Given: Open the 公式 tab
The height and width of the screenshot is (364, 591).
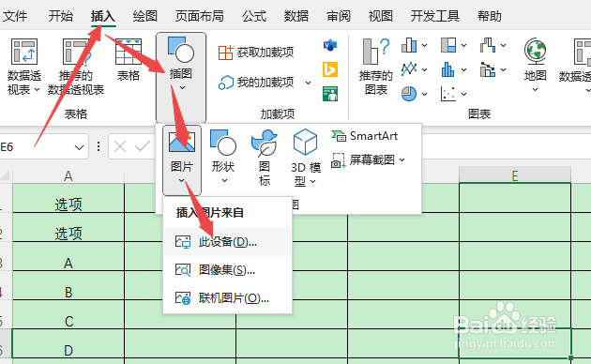Looking at the screenshot, I should (254, 16).
